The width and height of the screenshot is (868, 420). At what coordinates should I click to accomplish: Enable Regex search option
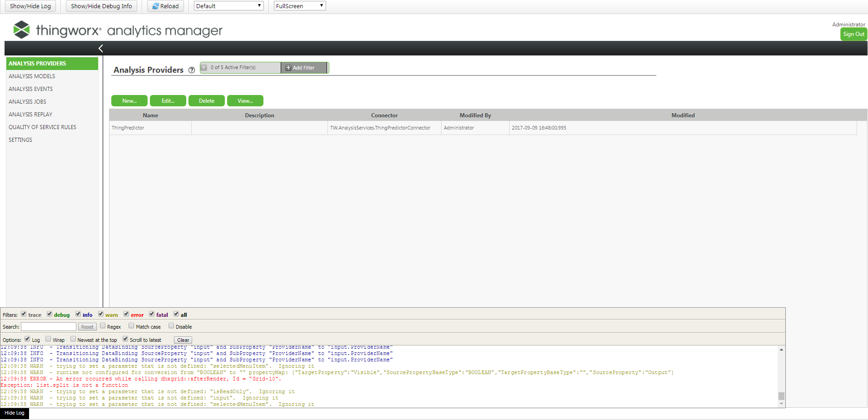pos(103,326)
